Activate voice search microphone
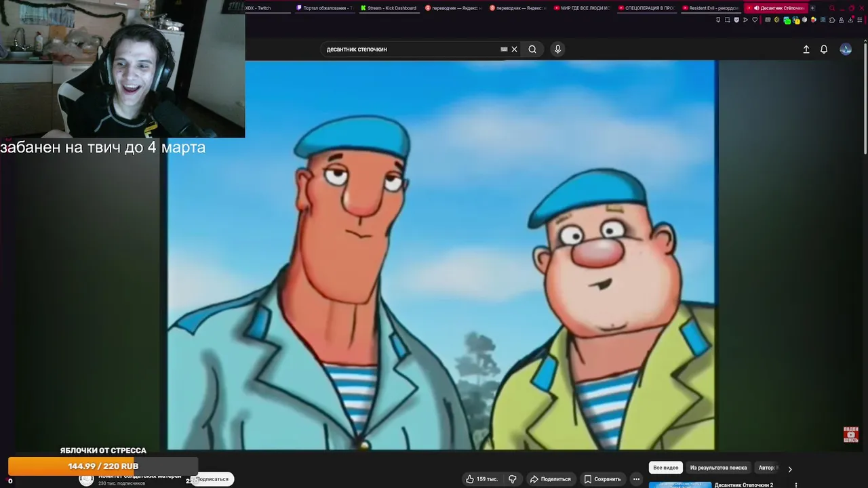This screenshot has height=488, width=868. point(557,49)
